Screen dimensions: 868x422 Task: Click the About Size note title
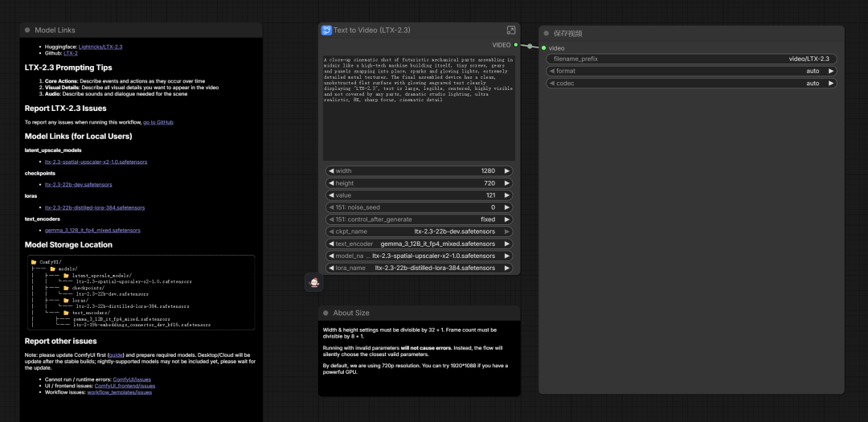click(x=351, y=313)
